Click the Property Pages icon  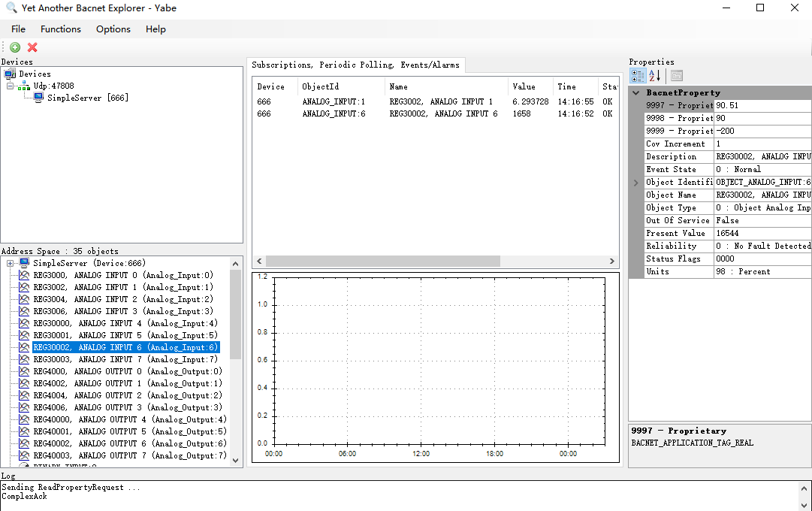point(676,76)
